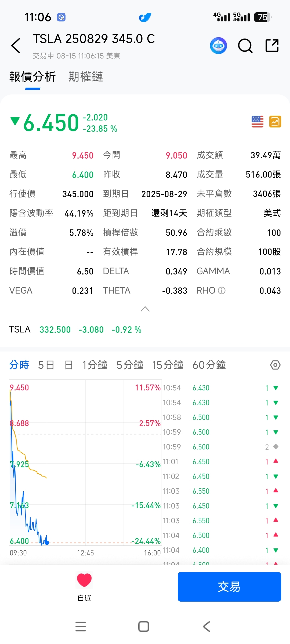
Task: Select 日 chart period
Action: (69, 365)
